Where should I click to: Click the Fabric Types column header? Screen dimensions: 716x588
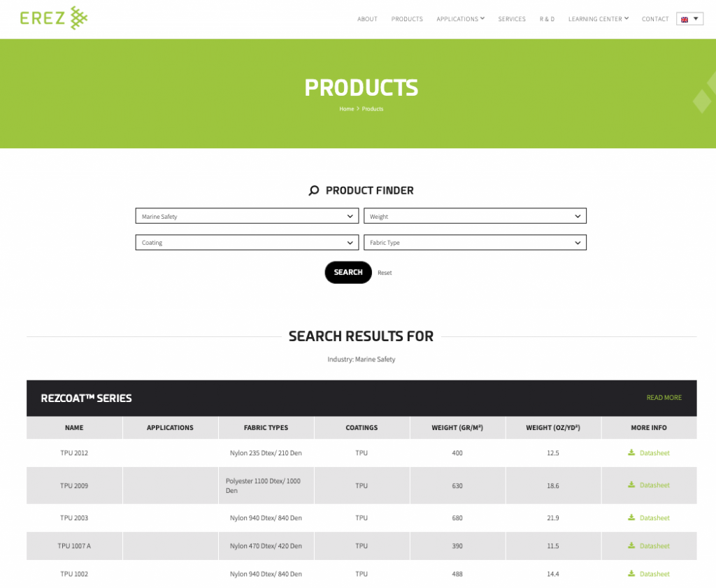[266, 427]
